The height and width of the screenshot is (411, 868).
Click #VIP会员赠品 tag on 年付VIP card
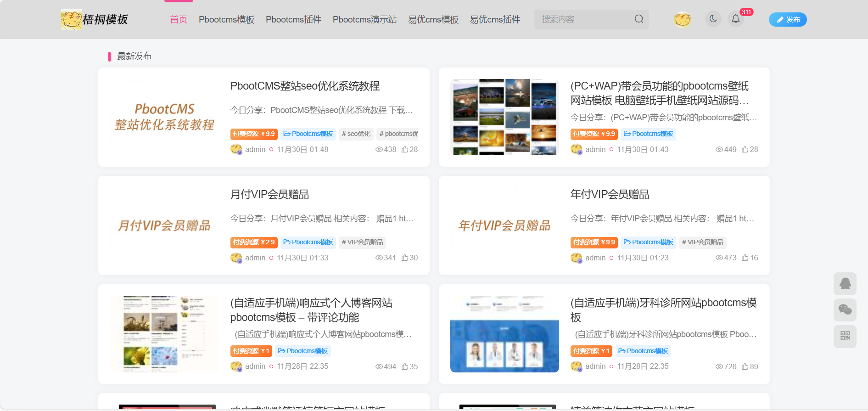(x=703, y=242)
